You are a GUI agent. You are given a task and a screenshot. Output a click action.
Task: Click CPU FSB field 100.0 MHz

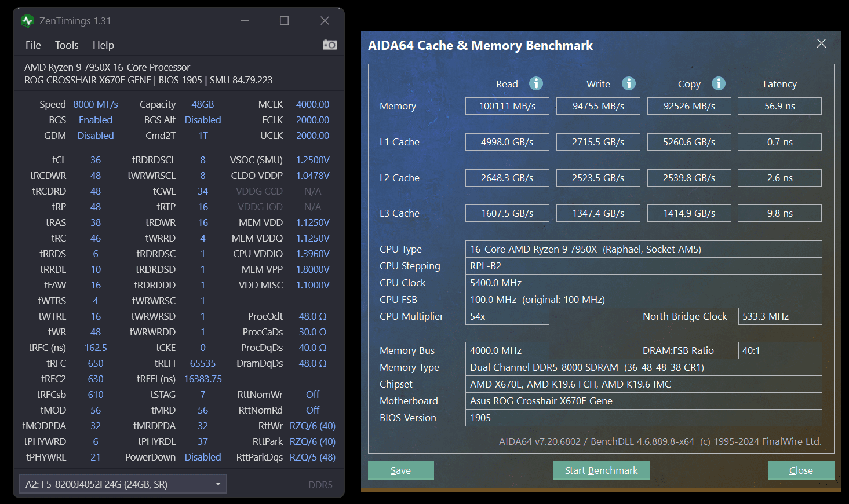click(x=643, y=300)
